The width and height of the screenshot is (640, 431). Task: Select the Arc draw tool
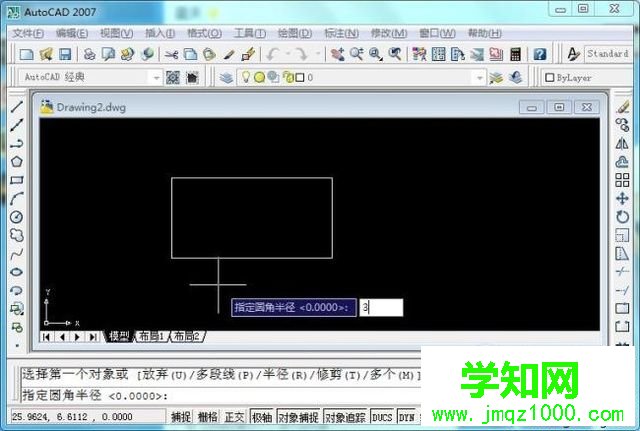coord(16,199)
